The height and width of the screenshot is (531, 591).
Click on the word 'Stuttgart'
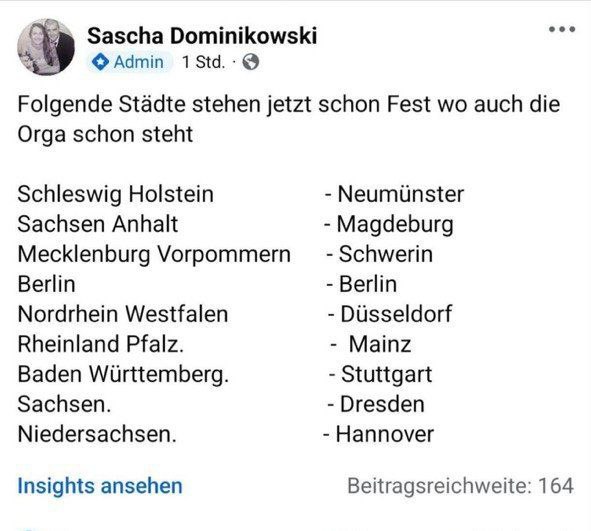coord(386,375)
